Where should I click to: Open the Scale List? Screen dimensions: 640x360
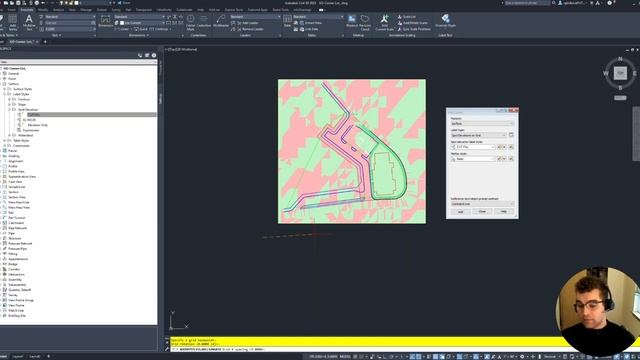[407, 17]
